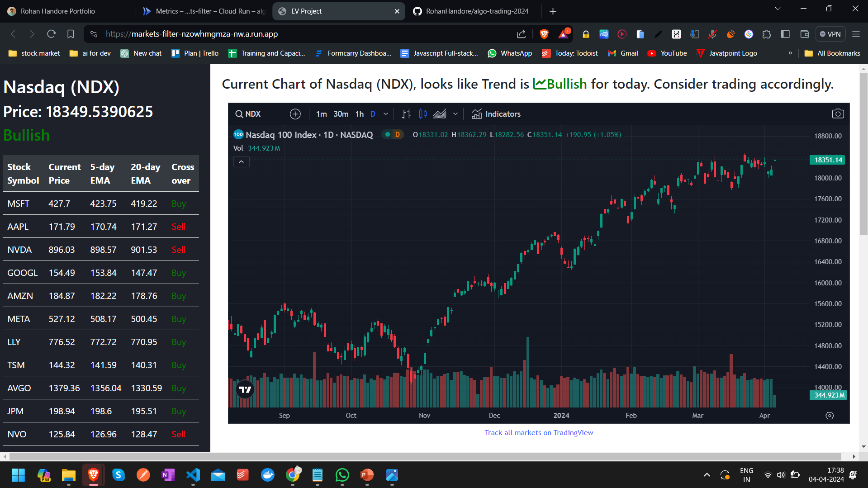868x488 pixels.
Task: Show hidden system tray icons
Action: [x=707, y=475]
